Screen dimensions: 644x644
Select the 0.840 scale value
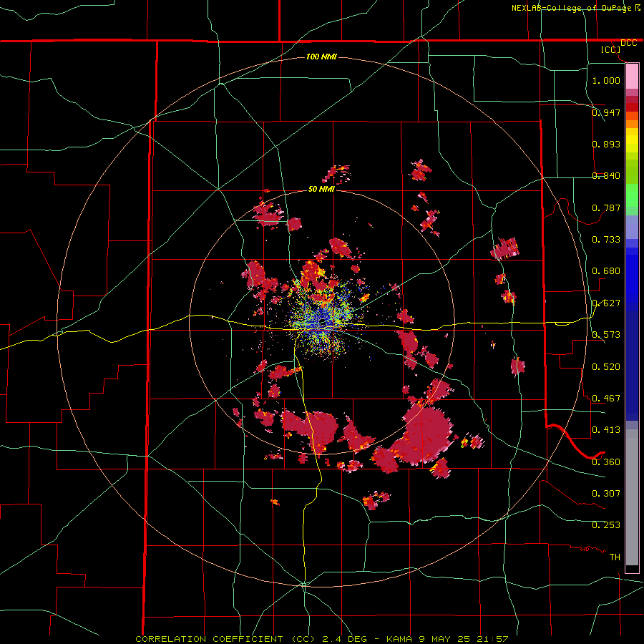606,175
